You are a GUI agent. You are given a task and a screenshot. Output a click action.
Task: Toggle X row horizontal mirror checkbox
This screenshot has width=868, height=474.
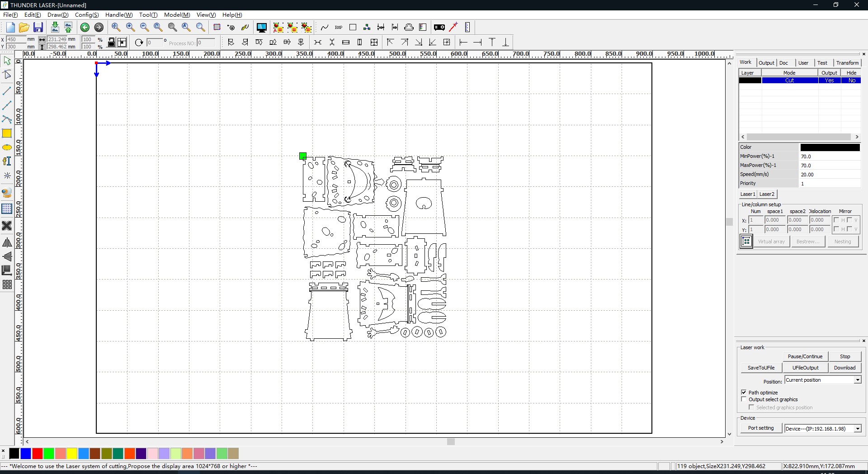tap(836, 220)
